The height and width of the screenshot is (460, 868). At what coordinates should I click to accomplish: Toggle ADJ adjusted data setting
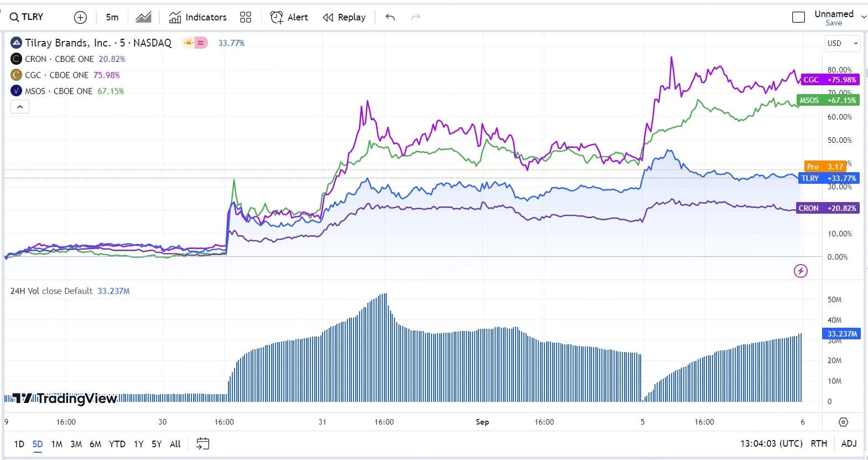click(849, 443)
